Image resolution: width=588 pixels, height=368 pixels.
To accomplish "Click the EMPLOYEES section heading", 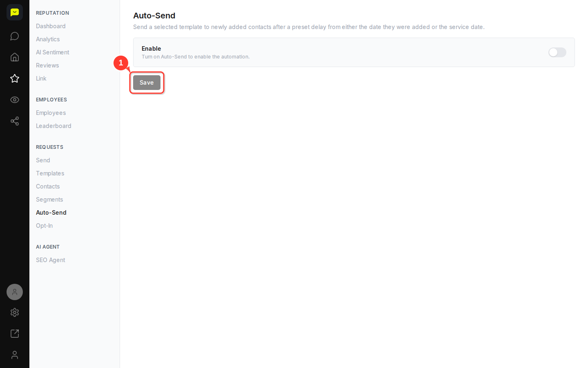I will pyautogui.click(x=51, y=100).
